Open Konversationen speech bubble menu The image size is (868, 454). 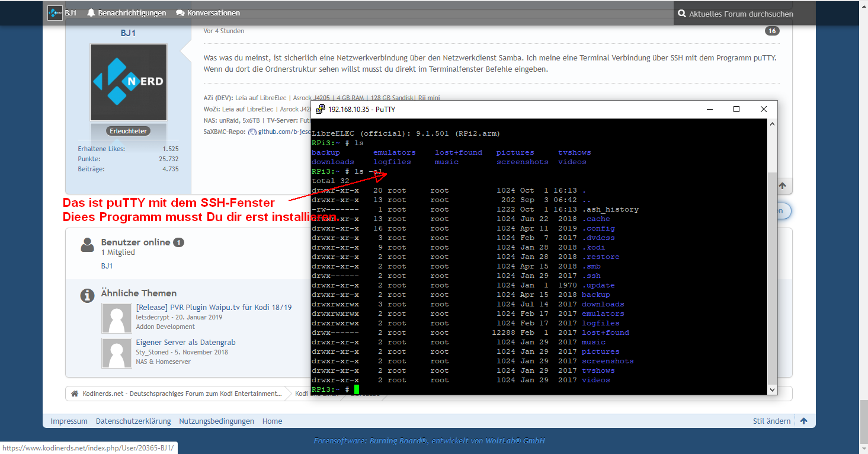[207, 13]
